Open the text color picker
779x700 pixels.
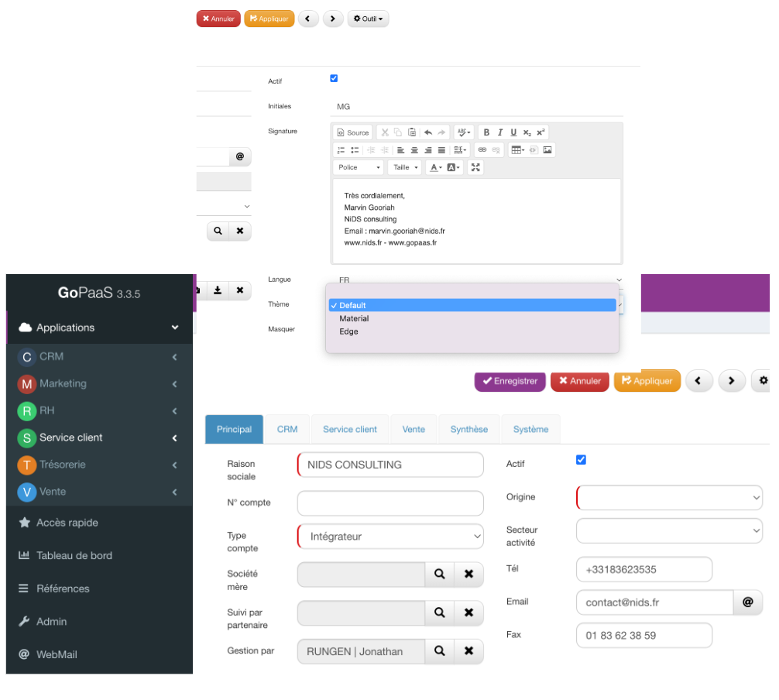[x=436, y=167]
